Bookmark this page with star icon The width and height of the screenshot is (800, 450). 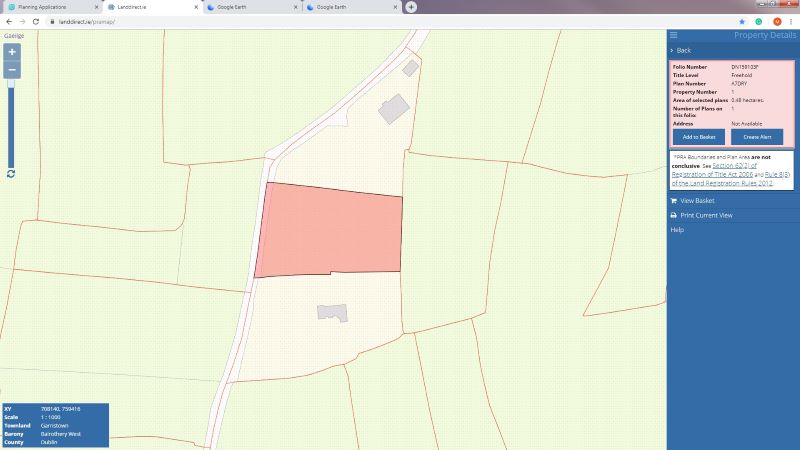(x=742, y=21)
